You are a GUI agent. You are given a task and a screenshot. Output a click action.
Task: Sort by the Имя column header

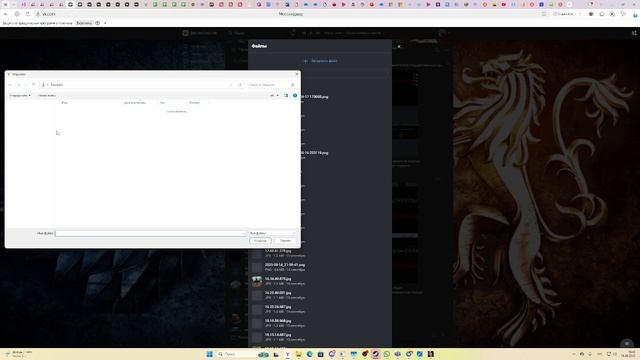click(64, 103)
